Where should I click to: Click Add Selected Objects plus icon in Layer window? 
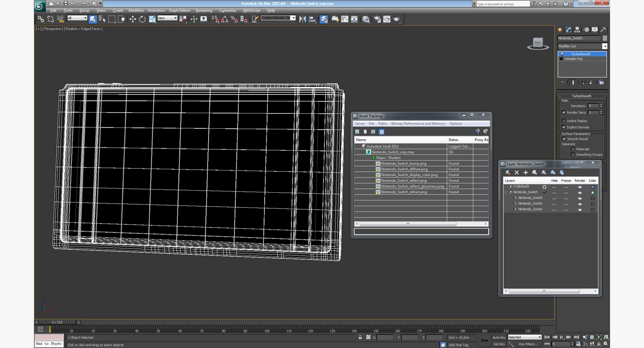point(526,172)
